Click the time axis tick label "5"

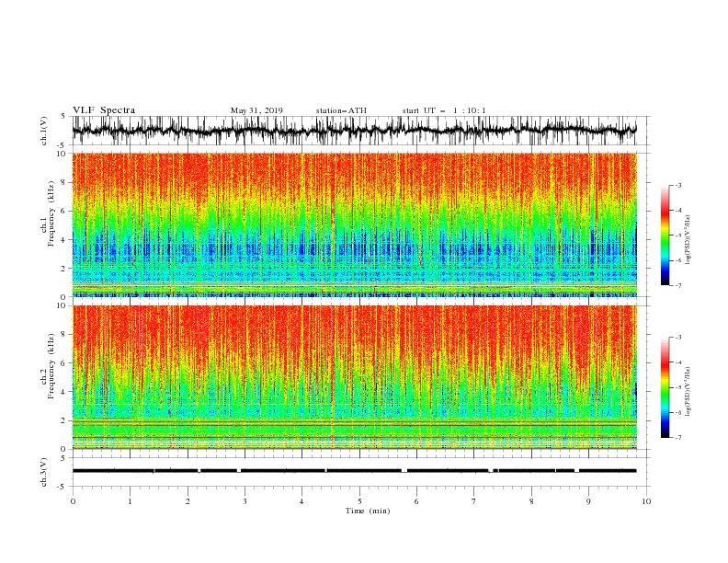tap(359, 501)
